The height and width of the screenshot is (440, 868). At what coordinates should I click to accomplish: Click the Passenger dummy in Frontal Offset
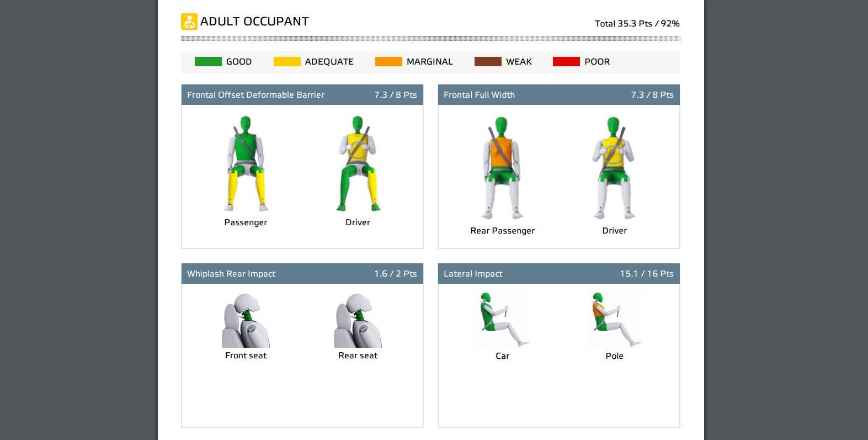pos(246,163)
